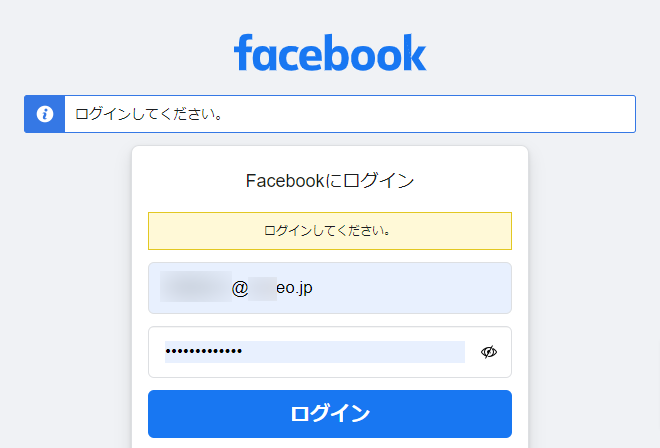Image resolution: width=660 pixels, height=448 pixels.
Task: Show the hidden password using crossed-eye icon
Action: pyautogui.click(x=489, y=352)
